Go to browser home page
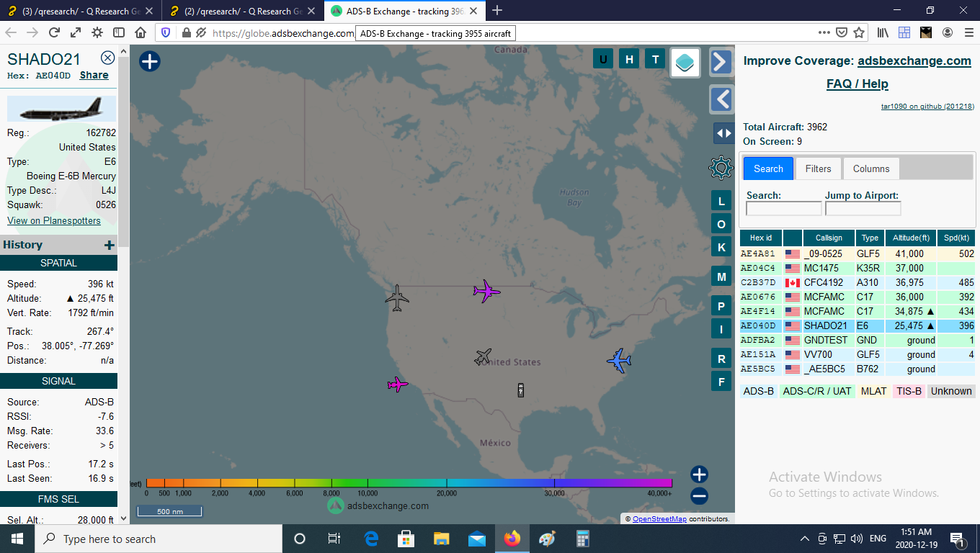 click(x=141, y=32)
